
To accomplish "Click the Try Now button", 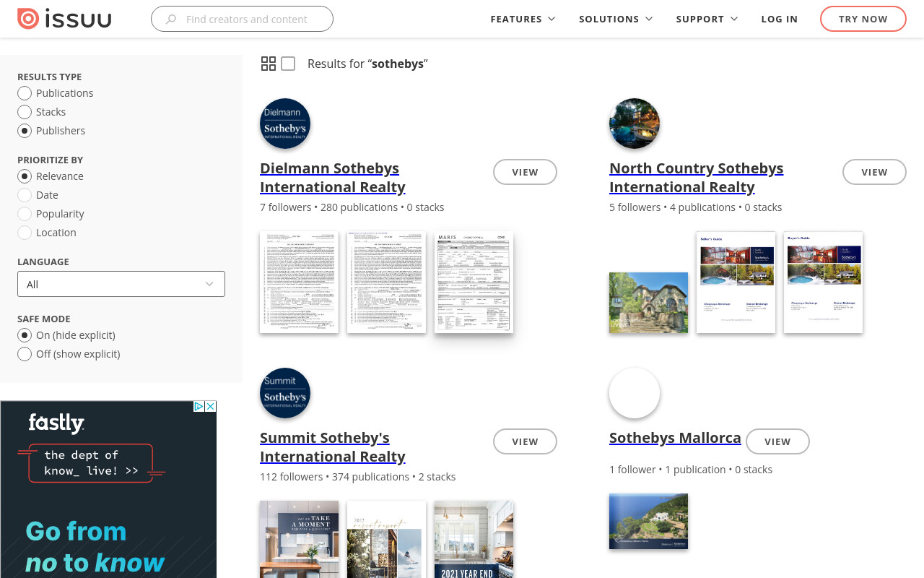I will pyautogui.click(x=863, y=19).
